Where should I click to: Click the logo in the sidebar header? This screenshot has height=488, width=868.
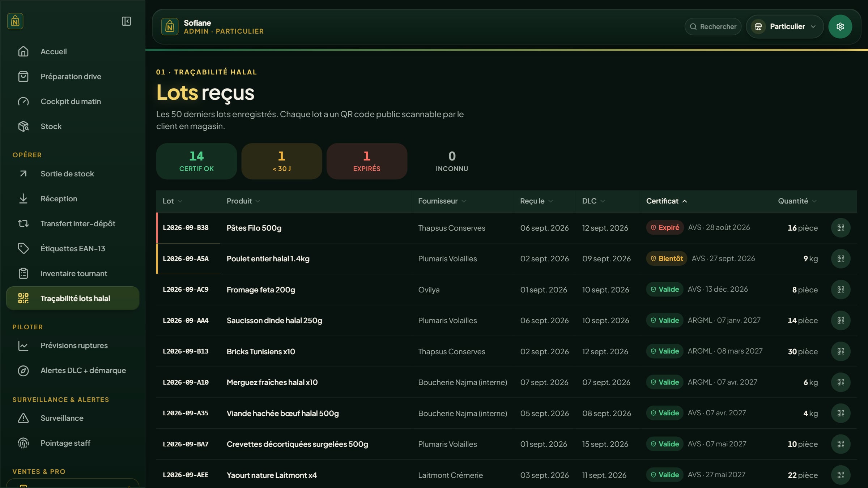point(15,21)
